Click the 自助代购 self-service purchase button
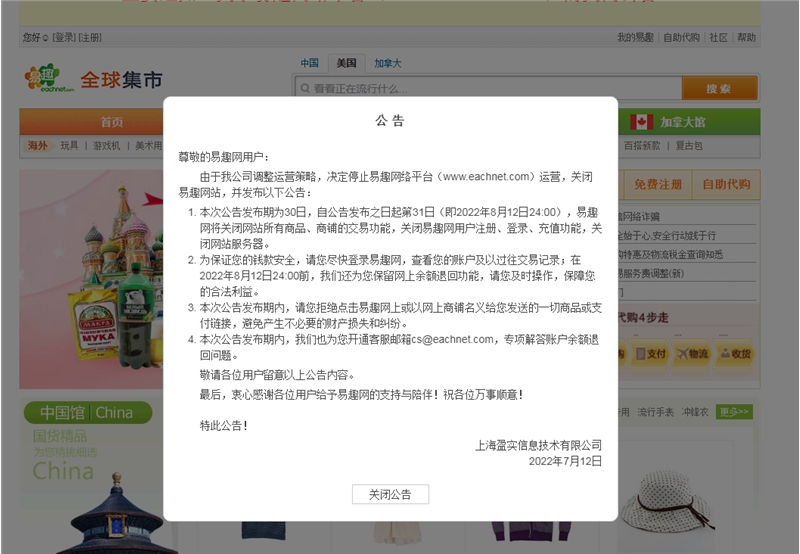The width and height of the screenshot is (800, 554). click(725, 185)
